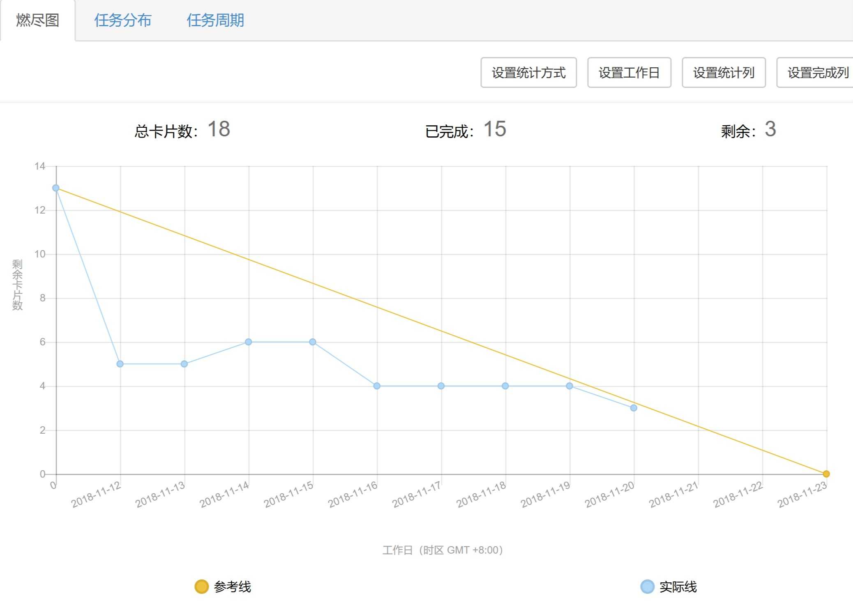Click the actual line point for 2018-11-12
The image size is (853, 616).
point(120,364)
